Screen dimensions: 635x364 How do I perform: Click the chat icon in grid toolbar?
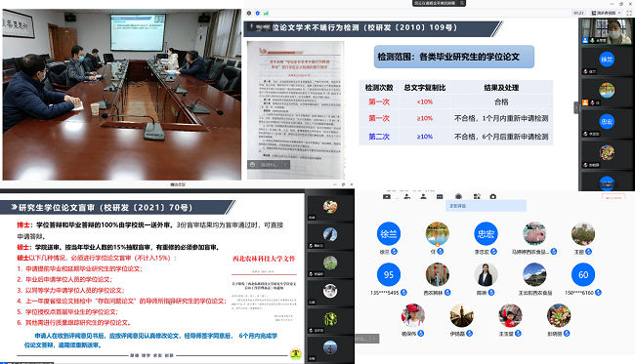[x=440, y=196]
